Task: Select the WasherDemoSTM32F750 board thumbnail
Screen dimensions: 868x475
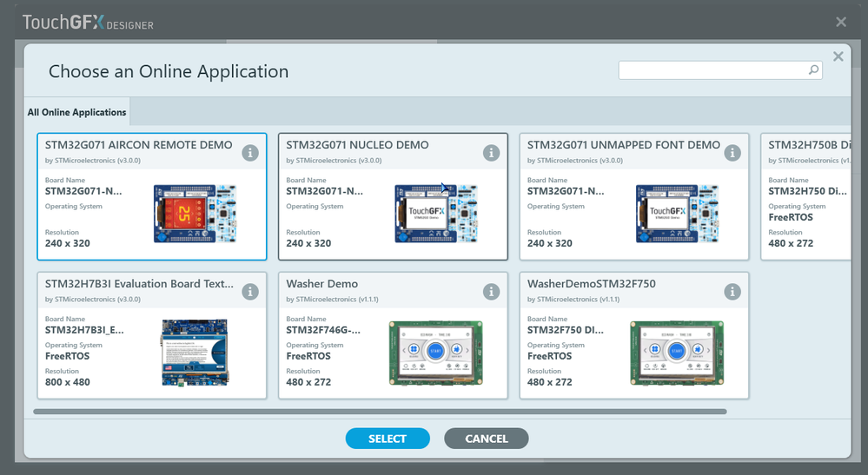Action: (677, 353)
